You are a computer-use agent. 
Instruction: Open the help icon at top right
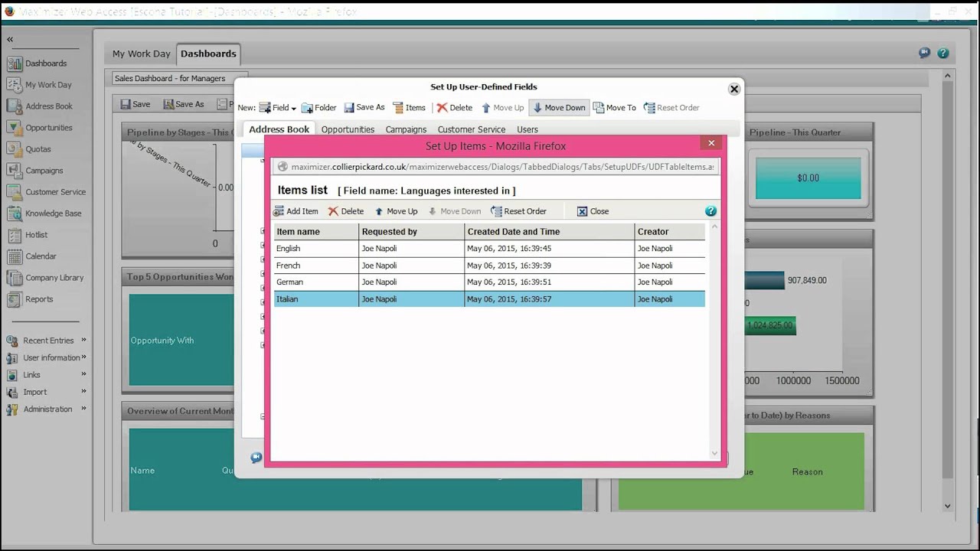click(x=943, y=54)
